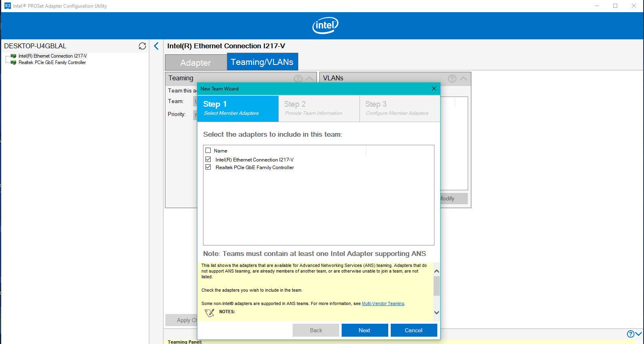Click the Intel logo in header

pyautogui.click(x=325, y=26)
